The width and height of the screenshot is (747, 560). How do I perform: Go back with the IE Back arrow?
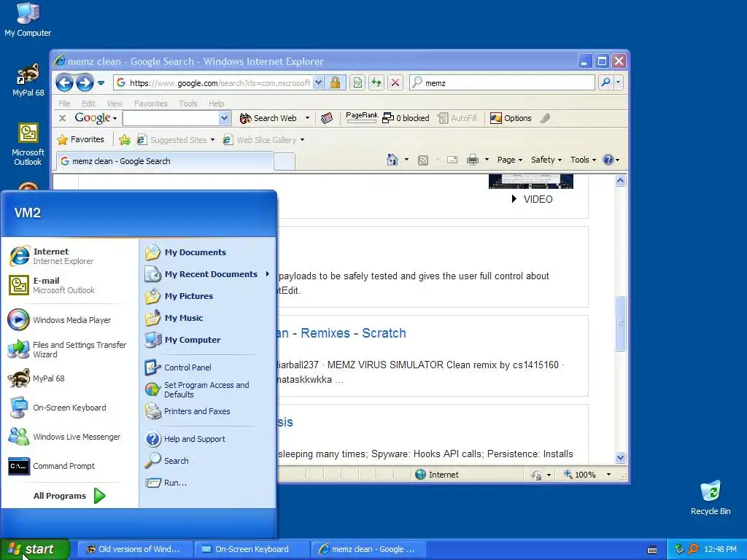pyautogui.click(x=65, y=83)
